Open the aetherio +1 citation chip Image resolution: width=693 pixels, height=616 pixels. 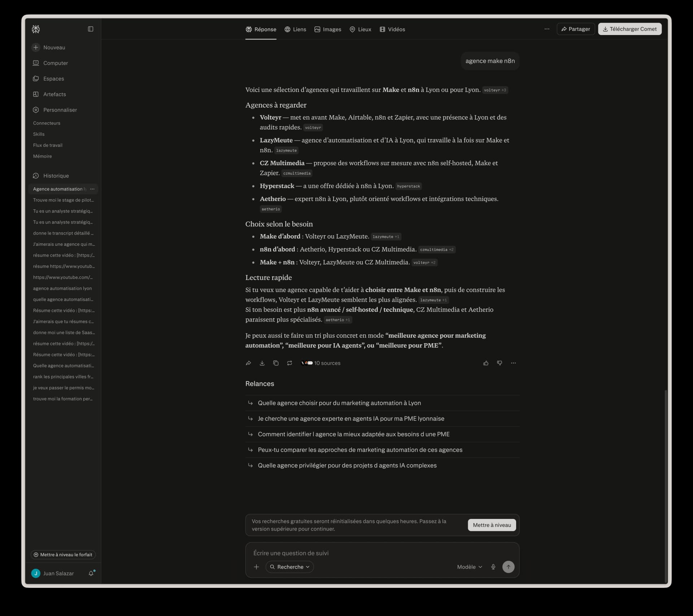[337, 320]
